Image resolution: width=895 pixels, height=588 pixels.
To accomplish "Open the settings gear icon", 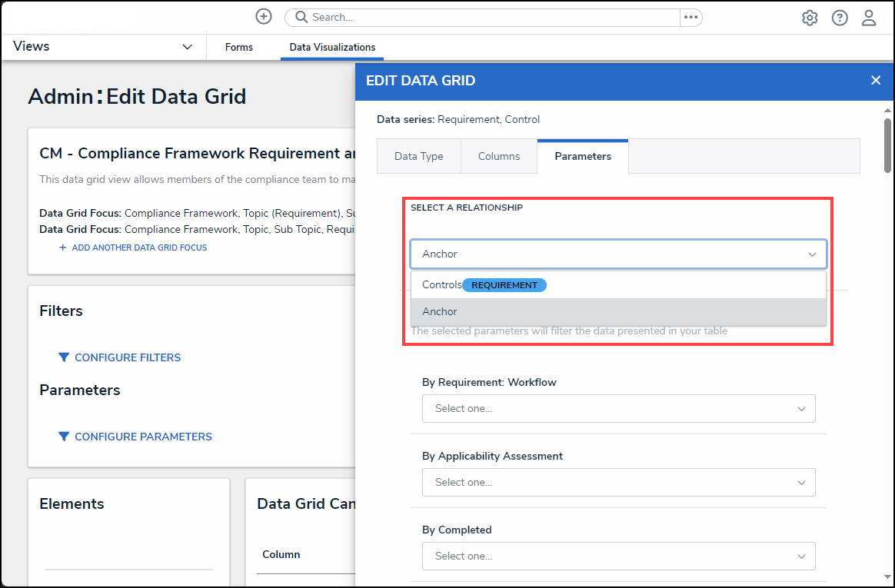I will (x=810, y=18).
